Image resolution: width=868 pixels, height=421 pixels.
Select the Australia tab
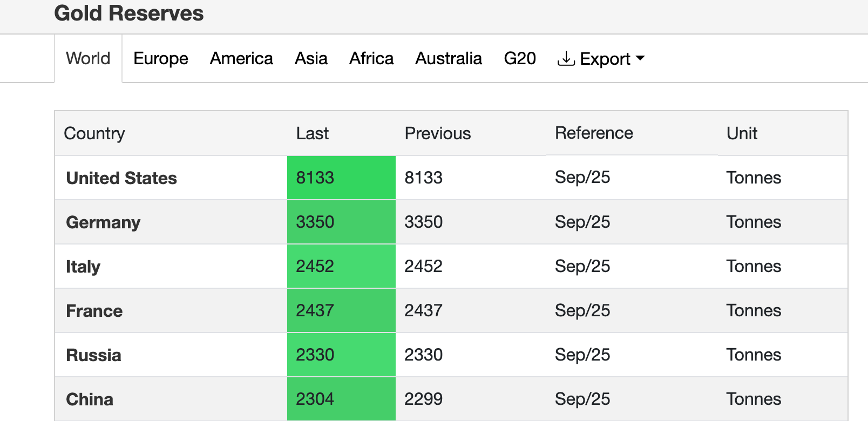click(448, 58)
